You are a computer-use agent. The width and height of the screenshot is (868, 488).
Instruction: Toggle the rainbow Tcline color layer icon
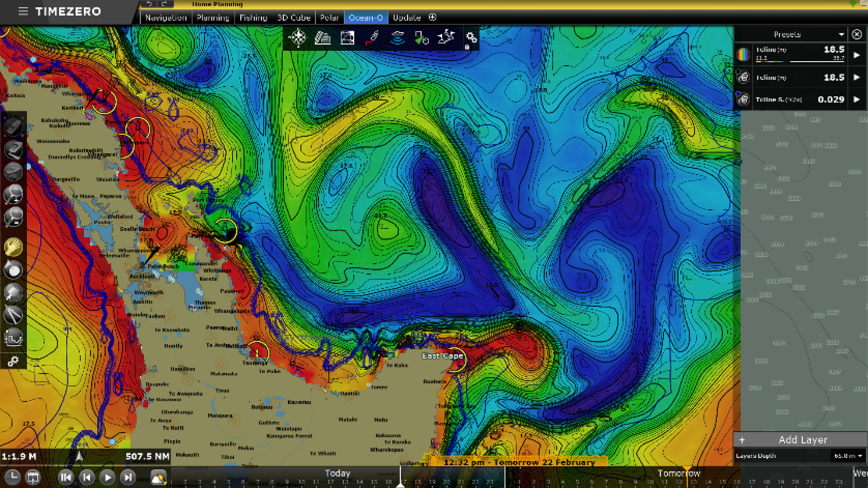coord(743,55)
